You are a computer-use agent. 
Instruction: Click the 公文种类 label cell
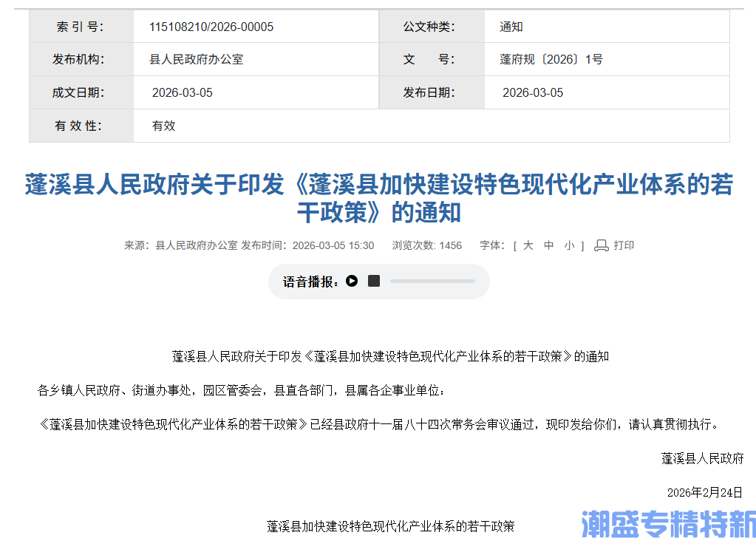(x=432, y=27)
